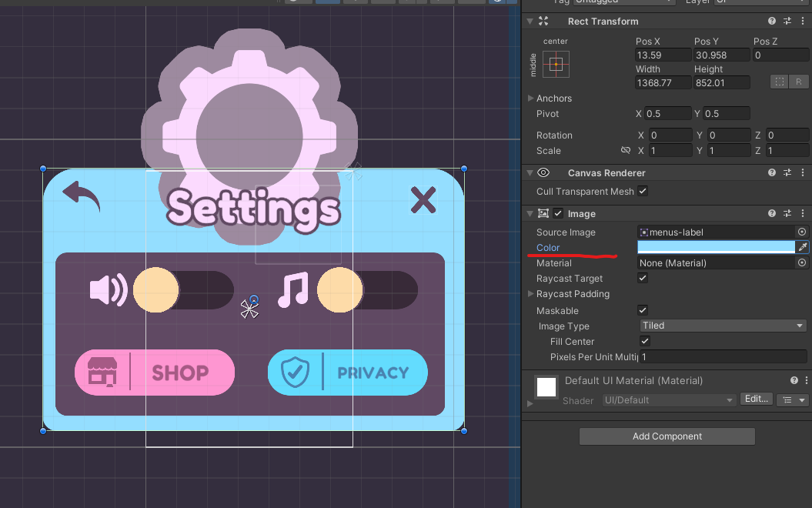Open the object picker for Material
812x508 pixels.
(x=802, y=263)
